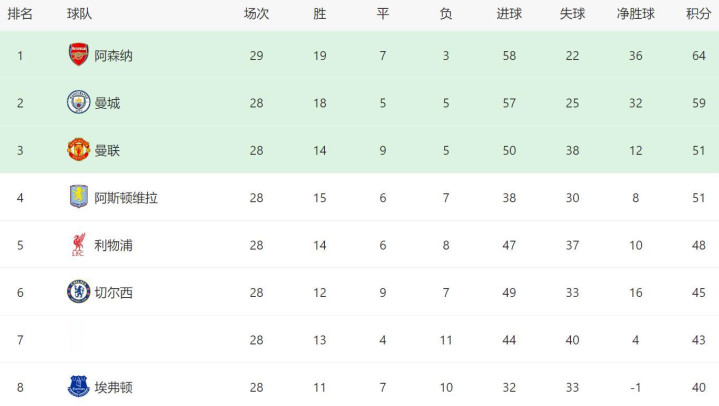
Task: Open the 埃弗顿 team link
Action: (x=113, y=387)
